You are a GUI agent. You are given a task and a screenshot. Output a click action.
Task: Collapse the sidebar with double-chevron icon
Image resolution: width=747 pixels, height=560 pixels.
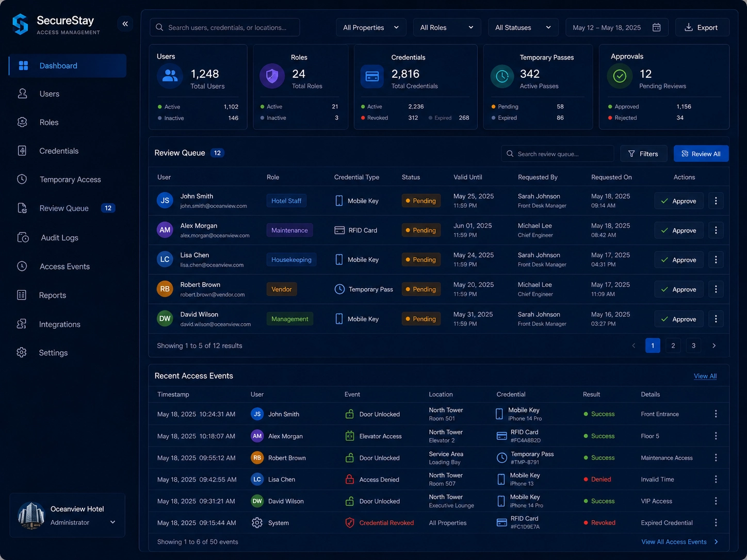pos(125,24)
